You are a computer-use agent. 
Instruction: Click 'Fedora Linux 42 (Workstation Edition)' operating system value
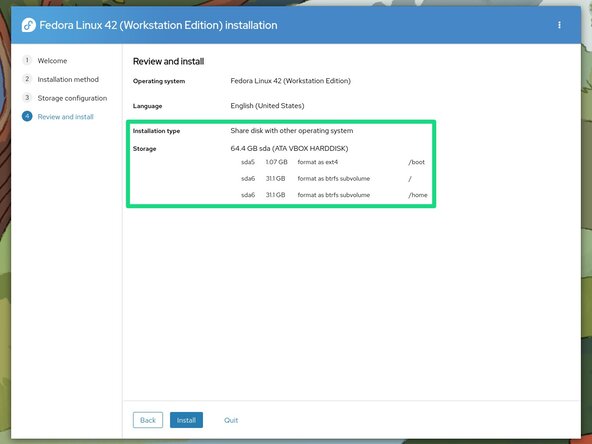tap(290, 81)
